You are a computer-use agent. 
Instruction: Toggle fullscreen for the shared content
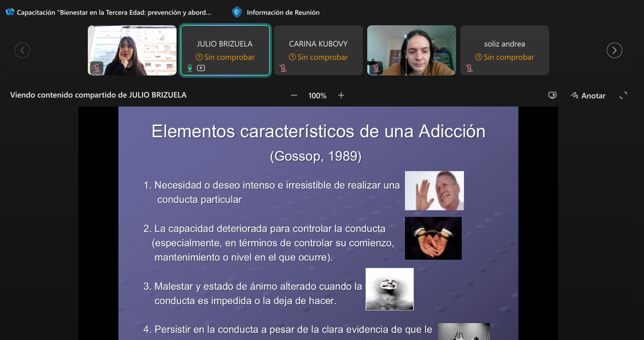click(x=623, y=95)
